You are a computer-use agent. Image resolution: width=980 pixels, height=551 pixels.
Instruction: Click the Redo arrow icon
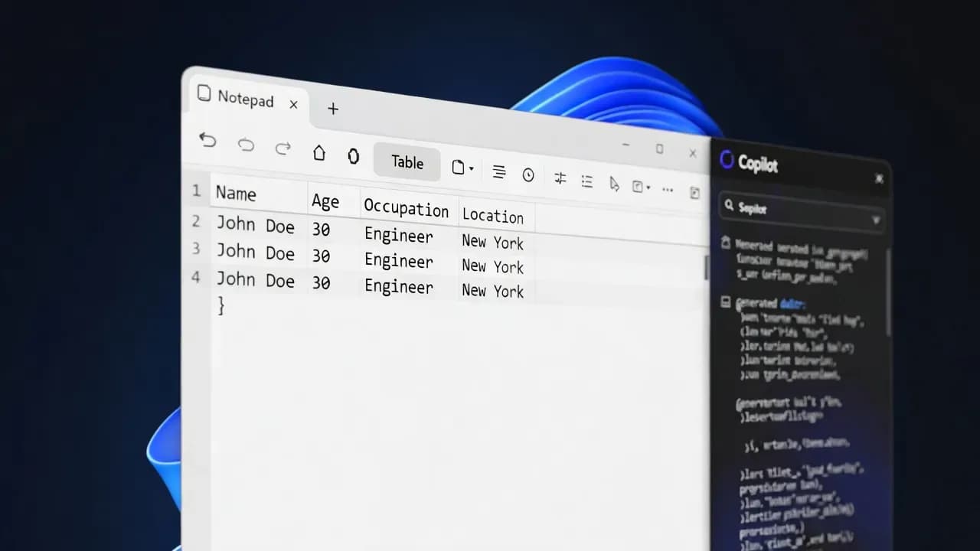(x=283, y=148)
